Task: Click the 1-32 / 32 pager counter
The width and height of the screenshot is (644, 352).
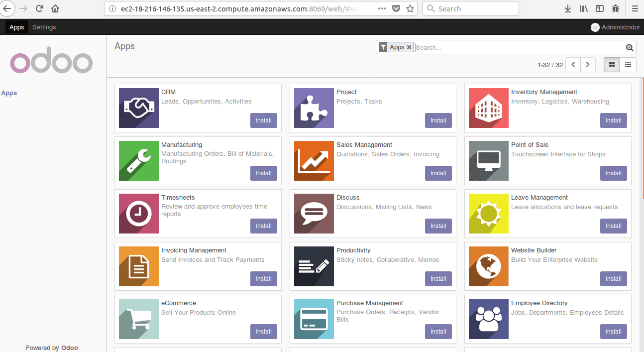Action: (550, 65)
